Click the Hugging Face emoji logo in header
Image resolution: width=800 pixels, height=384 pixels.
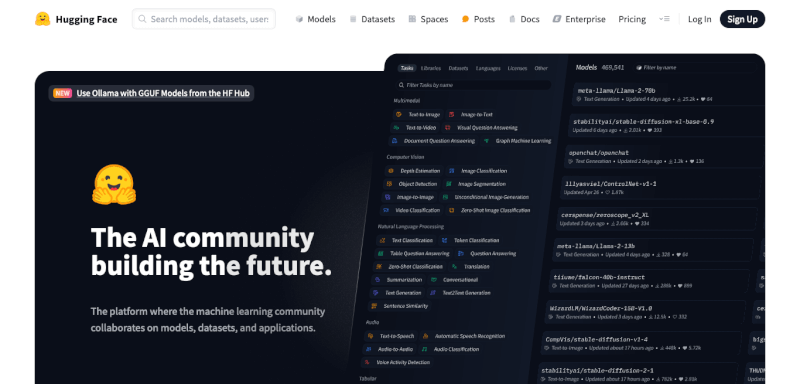[x=42, y=19]
